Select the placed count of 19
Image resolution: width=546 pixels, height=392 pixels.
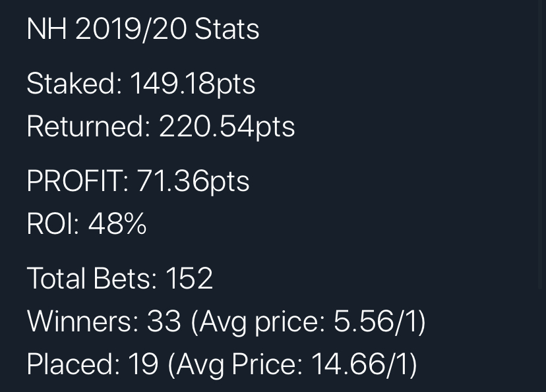point(144,364)
